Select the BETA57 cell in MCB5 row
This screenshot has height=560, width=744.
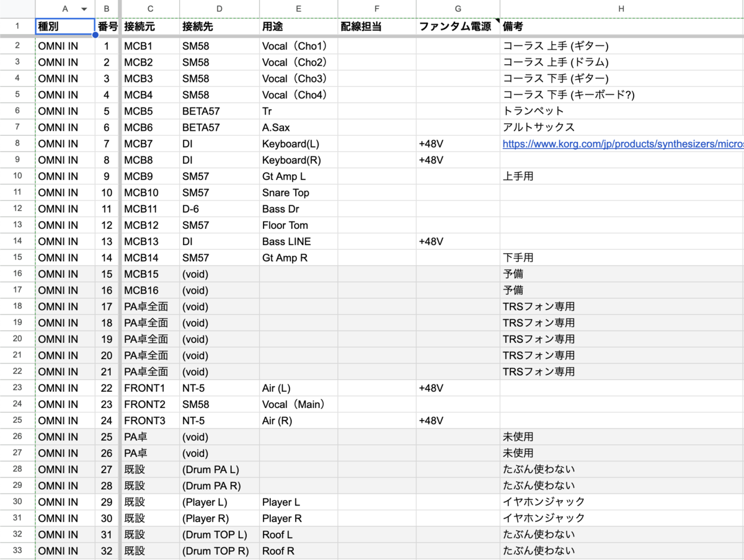(219, 111)
